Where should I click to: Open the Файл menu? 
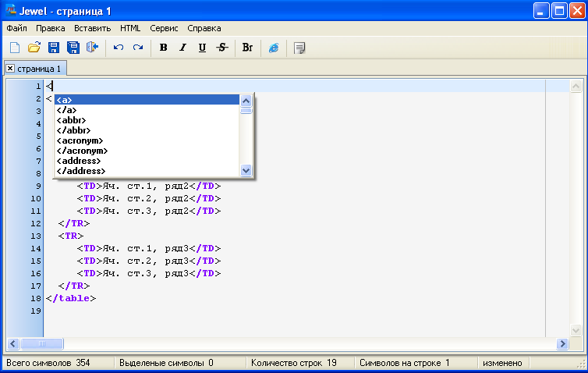16,28
